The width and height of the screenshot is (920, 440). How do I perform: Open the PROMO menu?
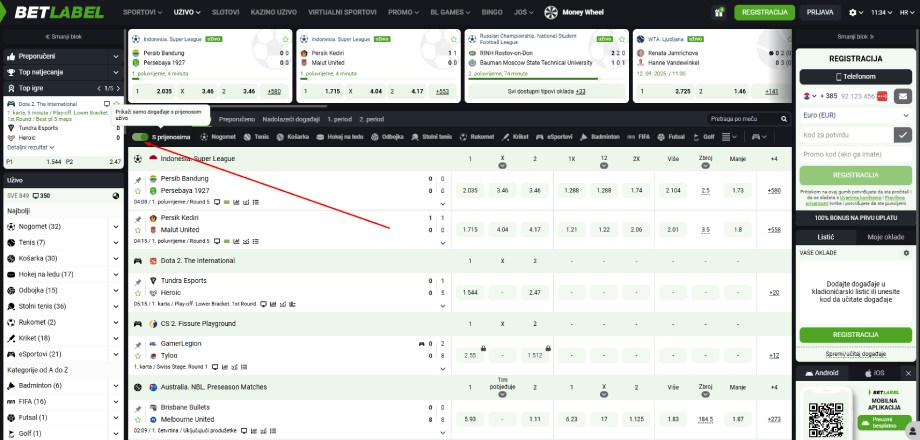coord(403,12)
